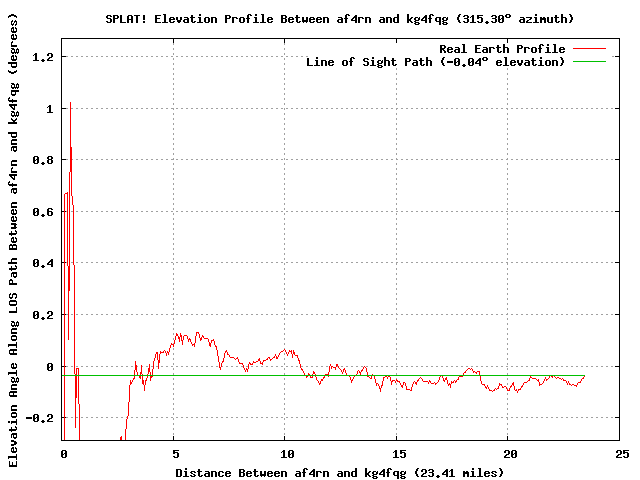Viewport: 640px width, 480px height.
Task: Click the y-axis tick label 0.4
Action: tap(43, 263)
